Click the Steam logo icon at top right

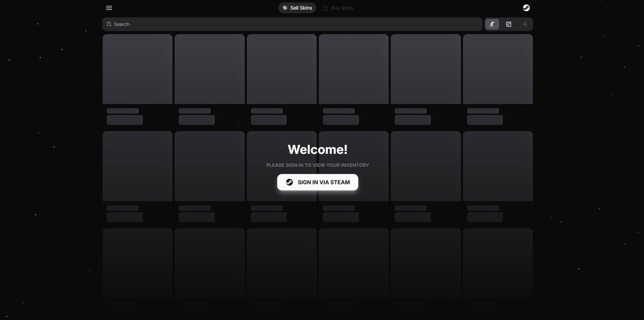[526, 8]
